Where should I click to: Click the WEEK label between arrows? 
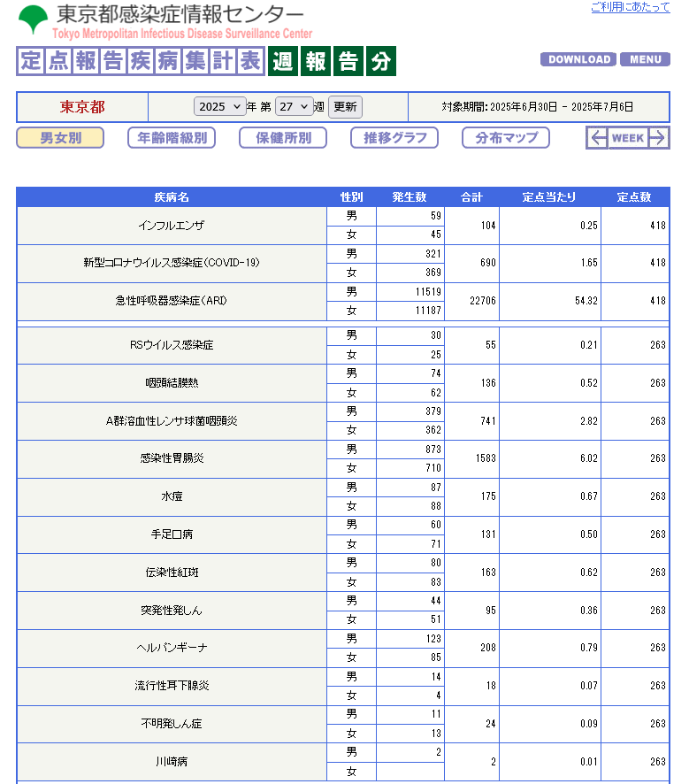628,138
